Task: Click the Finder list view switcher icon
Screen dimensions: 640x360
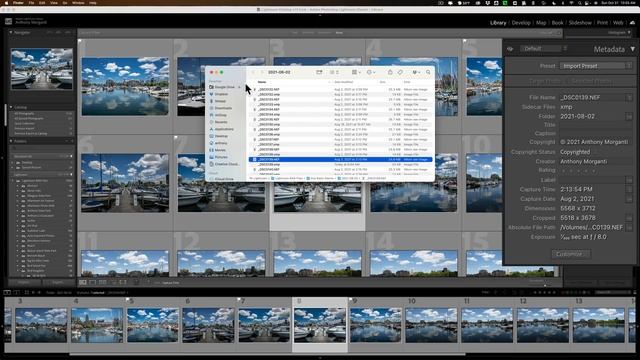Action: click(x=334, y=72)
